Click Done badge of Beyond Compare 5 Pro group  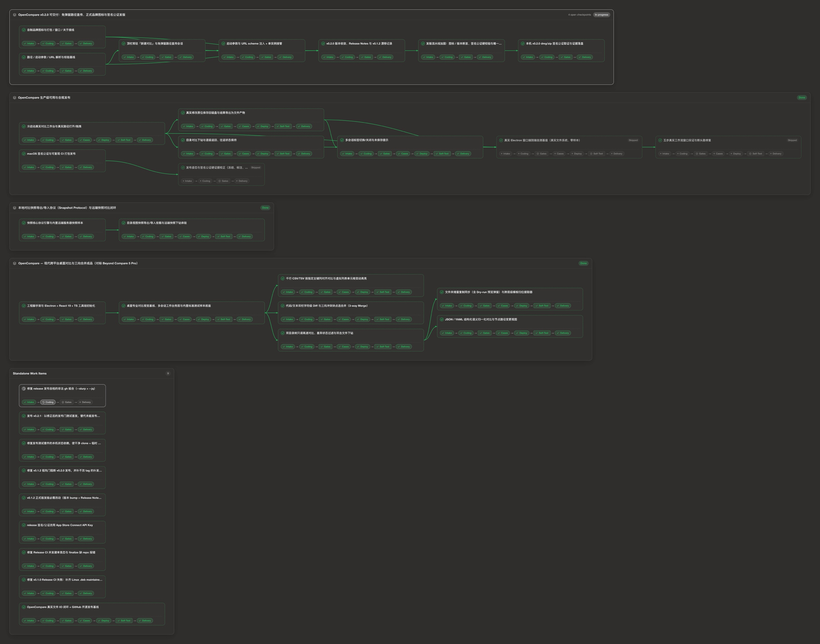pyautogui.click(x=583, y=263)
